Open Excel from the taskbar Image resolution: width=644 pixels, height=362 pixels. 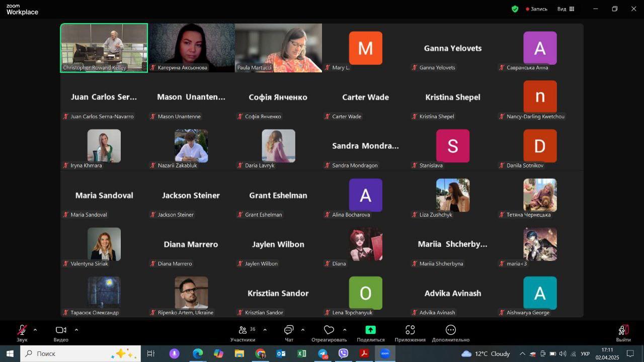pos(302,353)
